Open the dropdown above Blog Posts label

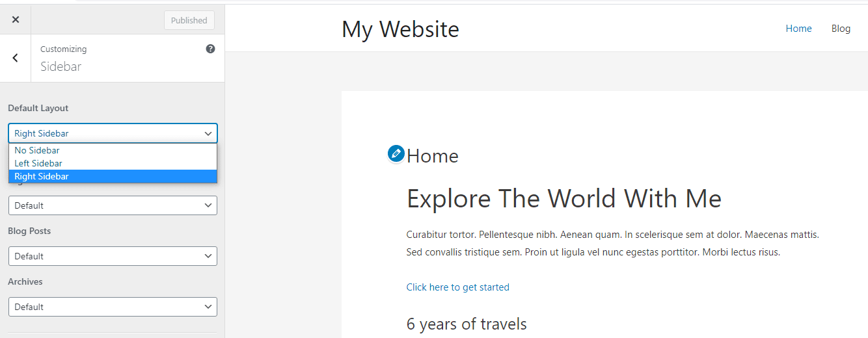point(113,205)
